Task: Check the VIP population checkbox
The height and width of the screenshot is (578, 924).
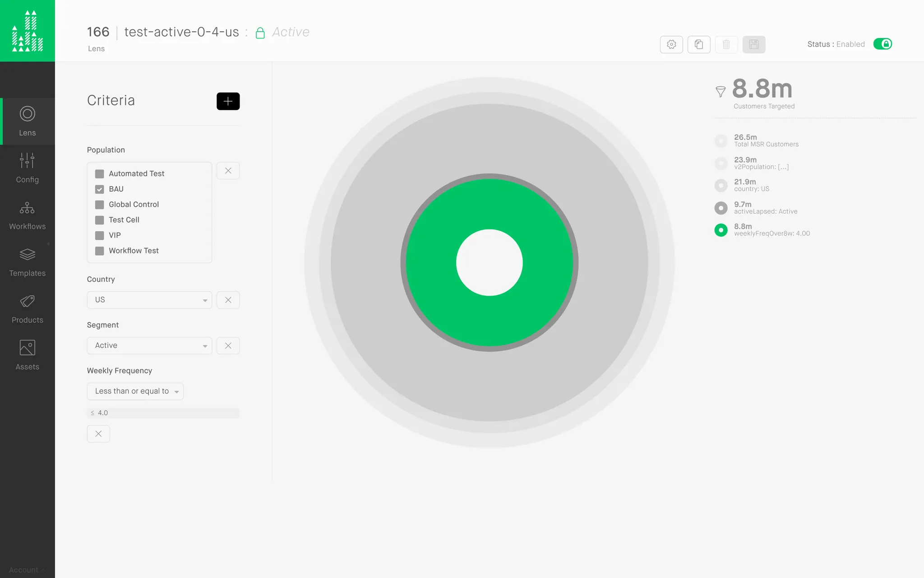Action: (100, 235)
